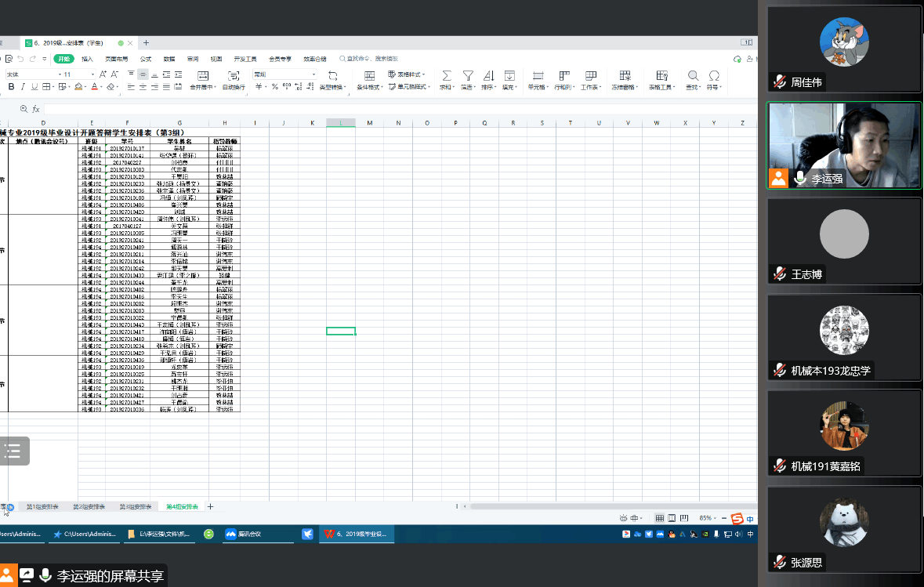
Task: Enable center horizontal alignment
Action: pyautogui.click(x=143, y=87)
